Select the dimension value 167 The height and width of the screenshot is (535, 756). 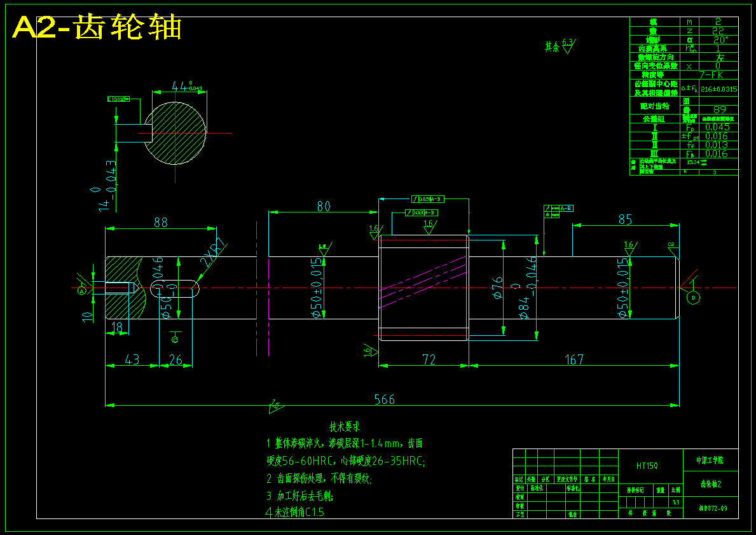(574, 359)
